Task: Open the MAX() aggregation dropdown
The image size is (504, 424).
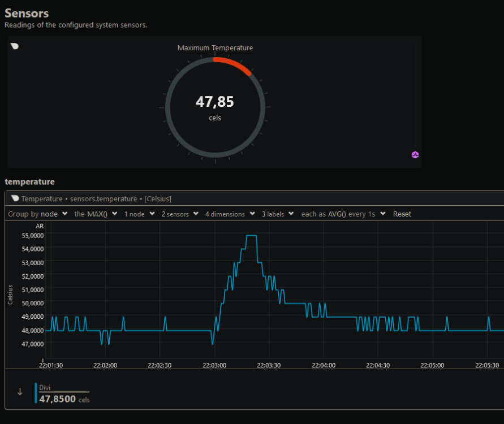Action: (96, 214)
